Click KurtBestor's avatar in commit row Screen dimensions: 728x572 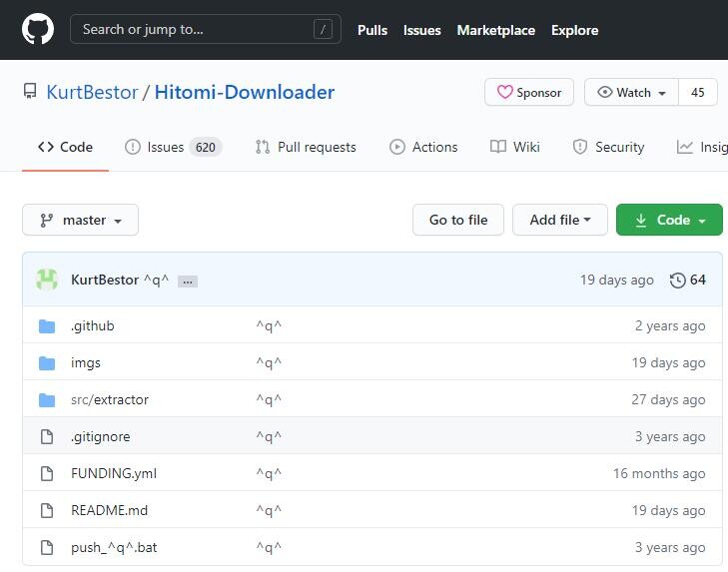click(47, 280)
